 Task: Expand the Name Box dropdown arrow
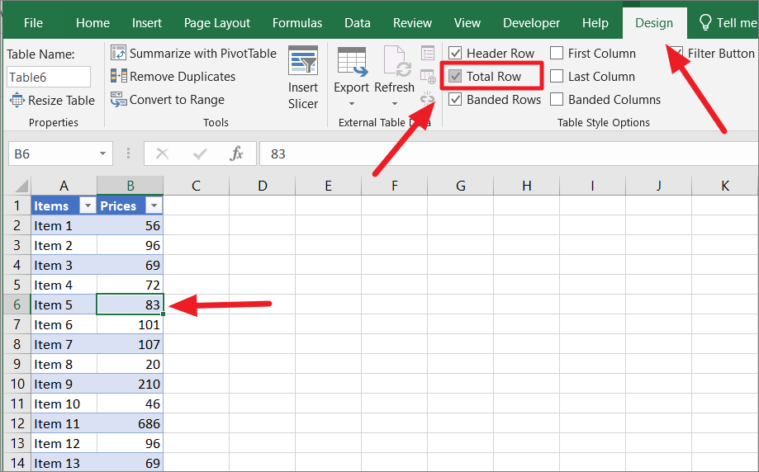[x=103, y=154]
